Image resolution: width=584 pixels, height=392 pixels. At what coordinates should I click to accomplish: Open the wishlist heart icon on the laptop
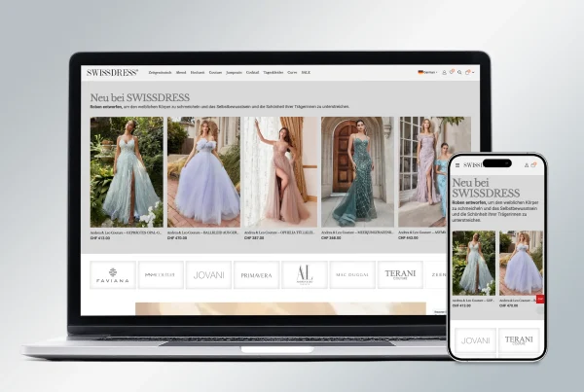pyautogui.click(x=452, y=72)
